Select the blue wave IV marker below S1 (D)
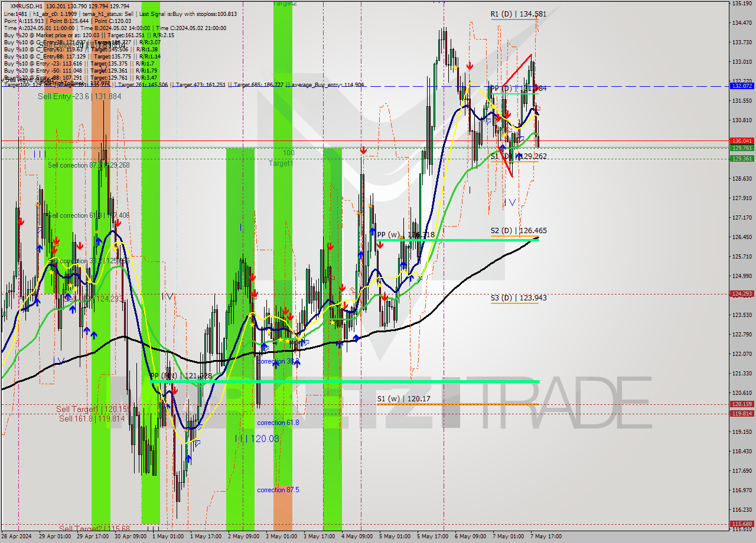 click(510, 202)
